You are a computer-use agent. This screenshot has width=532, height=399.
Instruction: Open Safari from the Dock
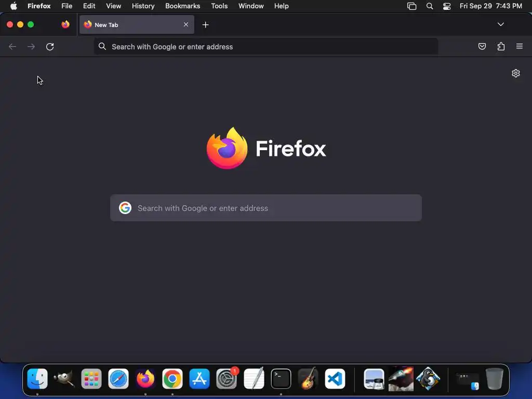pos(118,379)
